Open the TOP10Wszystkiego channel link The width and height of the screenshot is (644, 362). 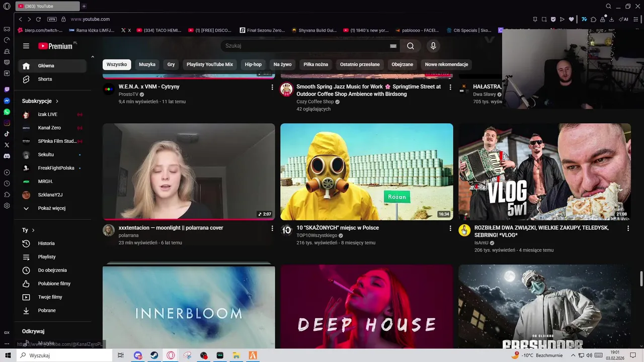click(x=317, y=235)
